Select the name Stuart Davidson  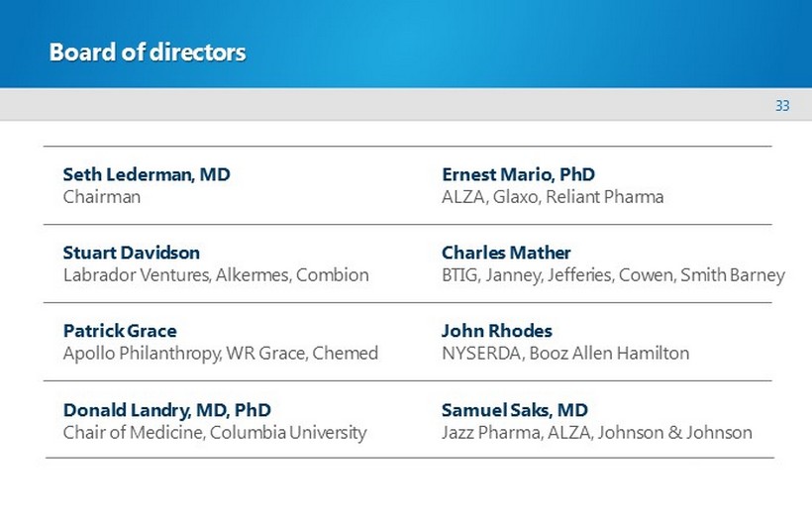[x=132, y=253]
